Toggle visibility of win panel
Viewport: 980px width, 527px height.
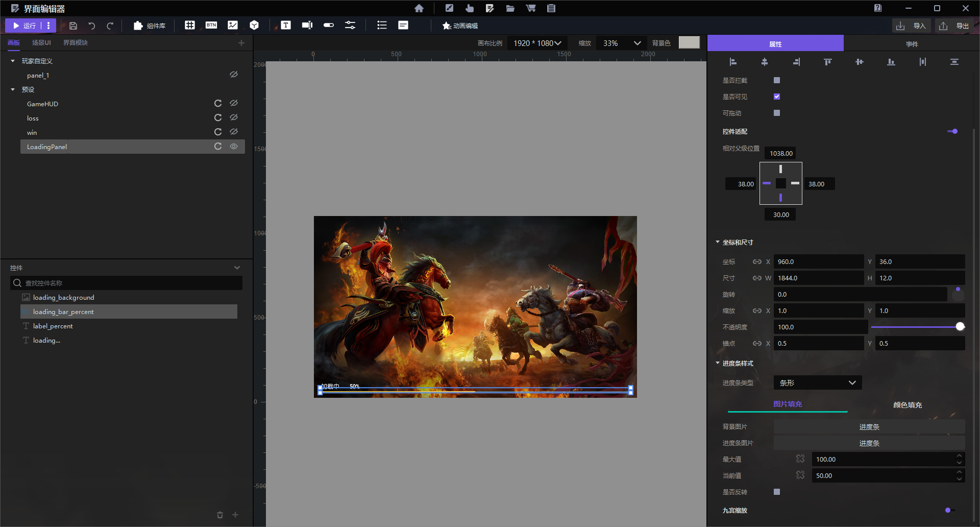pyautogui.click(x=234, y=132)
